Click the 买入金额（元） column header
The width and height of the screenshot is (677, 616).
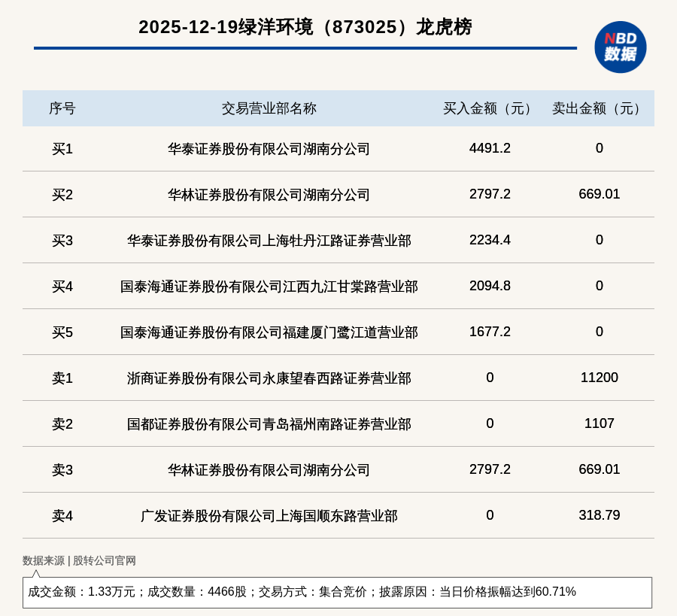tap(490, 108)
